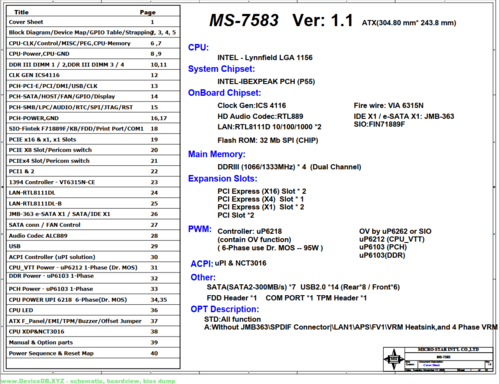The width and height of the screenshot is (500, 384).
Task: Open the DeviceDB.XYZ website link
Action: click(88, 381)
